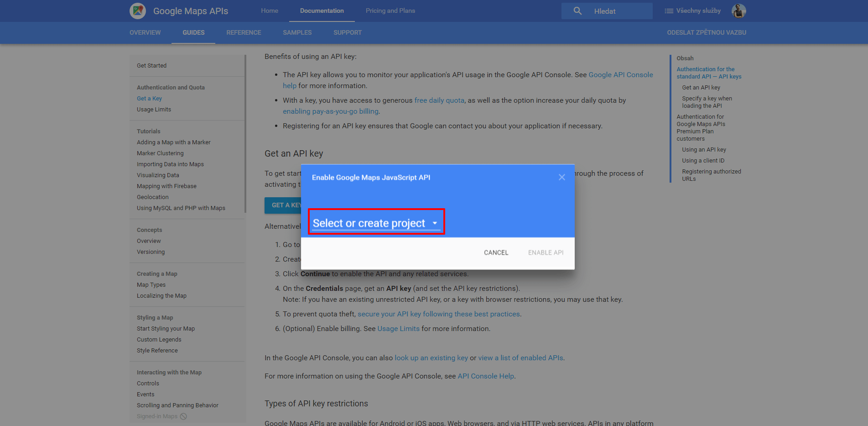Click the inline Usage Limits link in step 6
Viewport: 868px width, 426px height.
tap(398, 328)
